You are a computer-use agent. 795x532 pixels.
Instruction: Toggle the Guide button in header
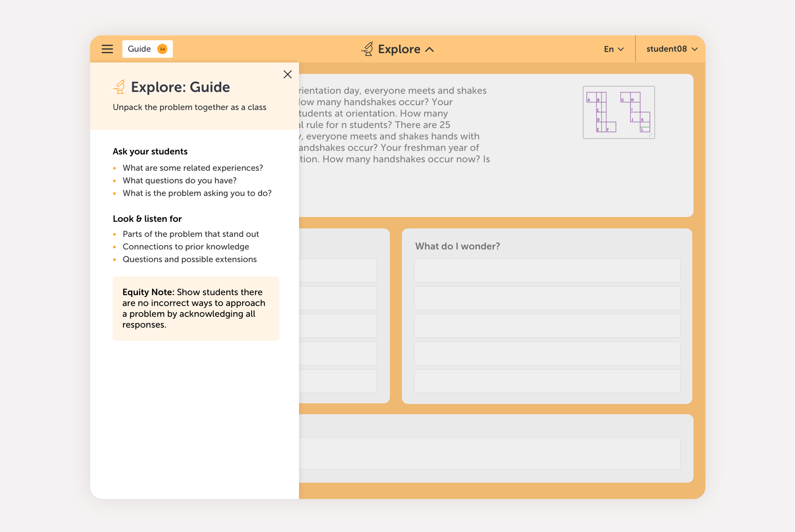140,49
